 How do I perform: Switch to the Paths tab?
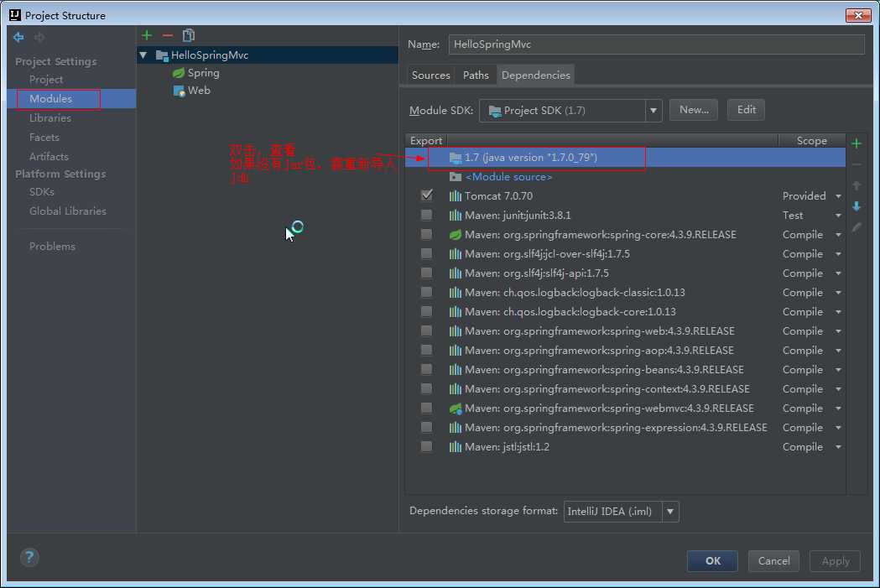476,75
